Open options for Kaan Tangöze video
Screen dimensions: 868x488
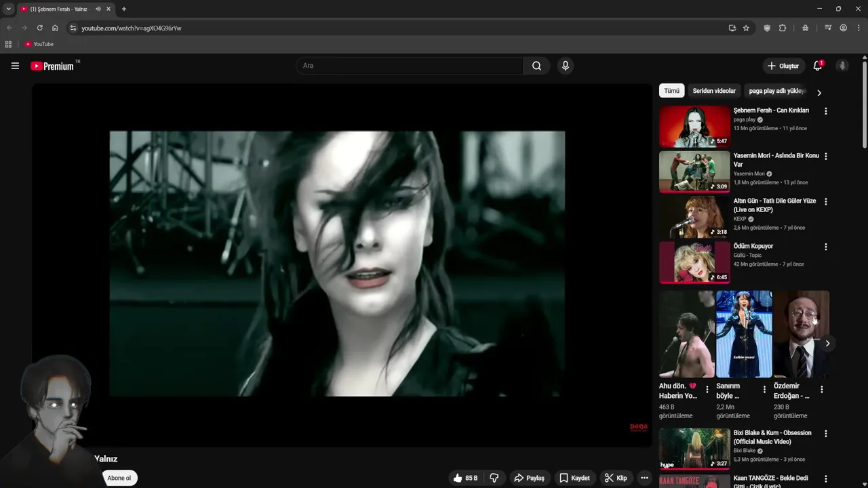825,479
